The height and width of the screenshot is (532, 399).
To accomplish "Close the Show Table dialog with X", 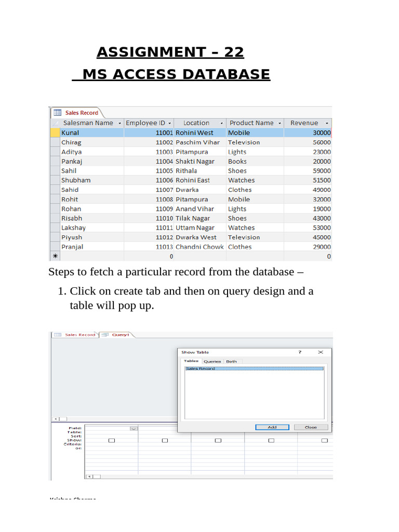I will coord(320,352).
